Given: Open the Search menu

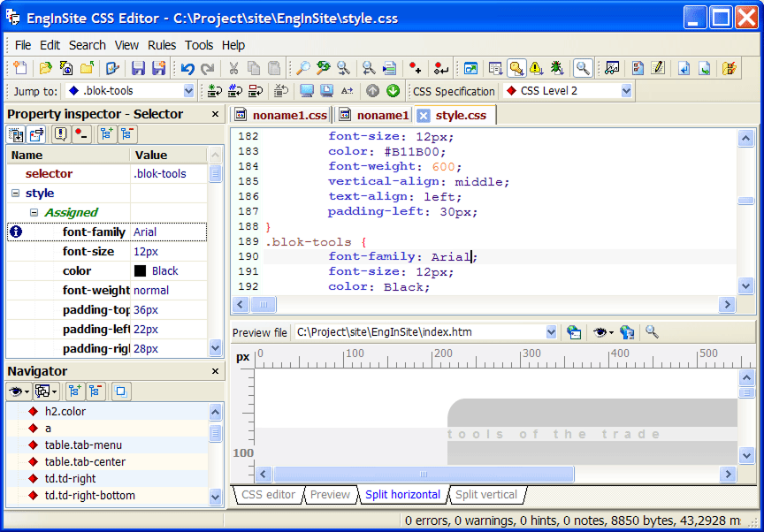Looking at the screenshot, I should tap(88, 45).
